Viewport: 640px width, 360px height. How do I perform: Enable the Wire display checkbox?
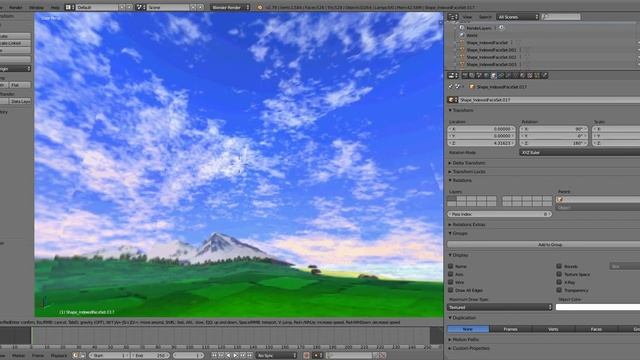[x=451, y=282]
